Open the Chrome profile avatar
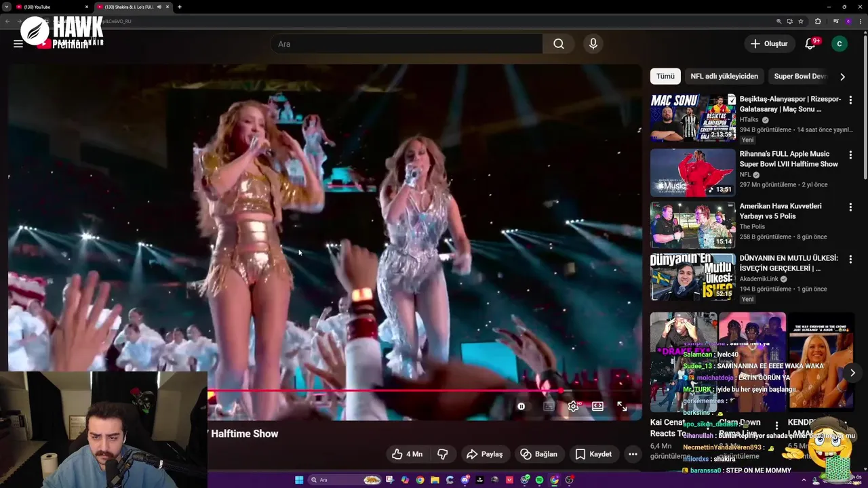This screenshot has width=868, height=488. [x=848, y=21]
